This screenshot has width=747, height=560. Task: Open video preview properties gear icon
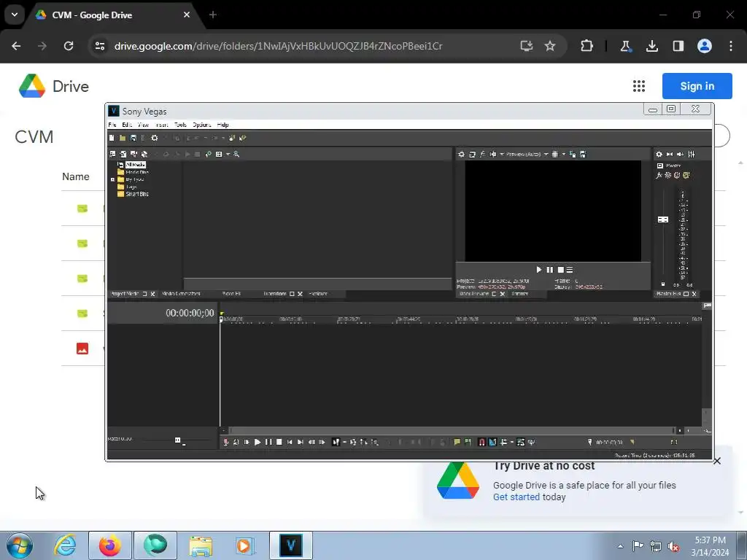click(461, 155)
